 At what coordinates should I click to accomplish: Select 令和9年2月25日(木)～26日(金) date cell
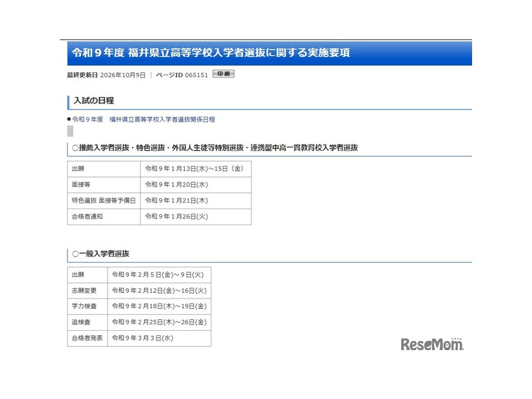coord(159,322)
